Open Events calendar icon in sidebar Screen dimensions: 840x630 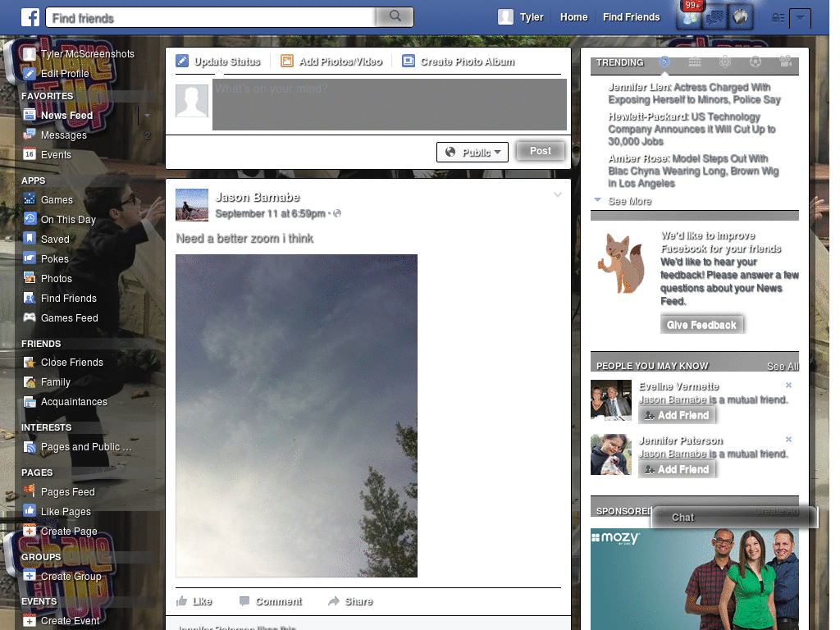[30, 154]
